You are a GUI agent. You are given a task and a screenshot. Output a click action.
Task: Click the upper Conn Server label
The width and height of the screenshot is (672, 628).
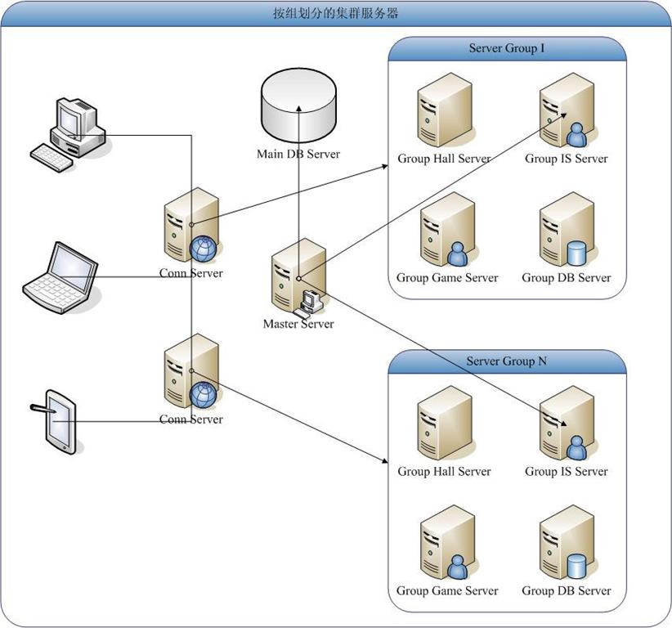[x=190, y=273]
